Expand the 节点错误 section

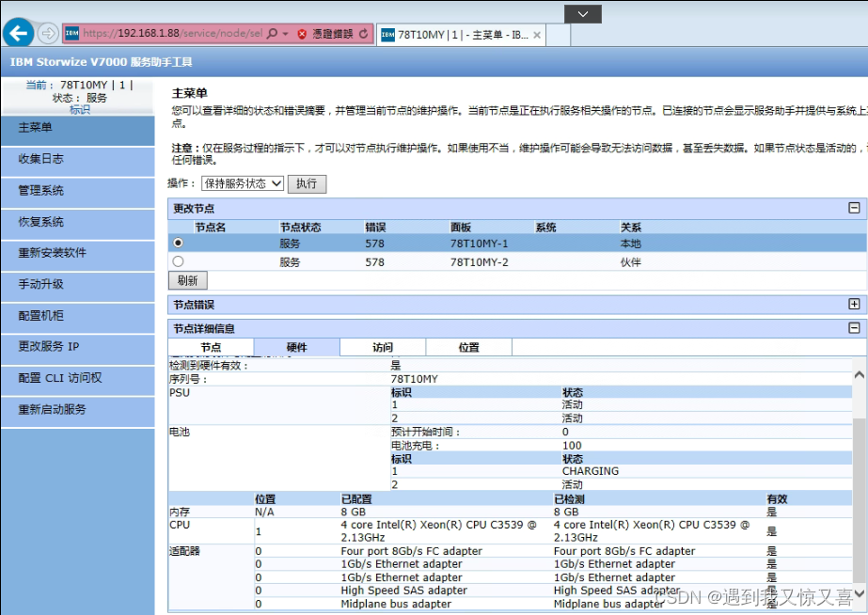(x=854, y=304)
